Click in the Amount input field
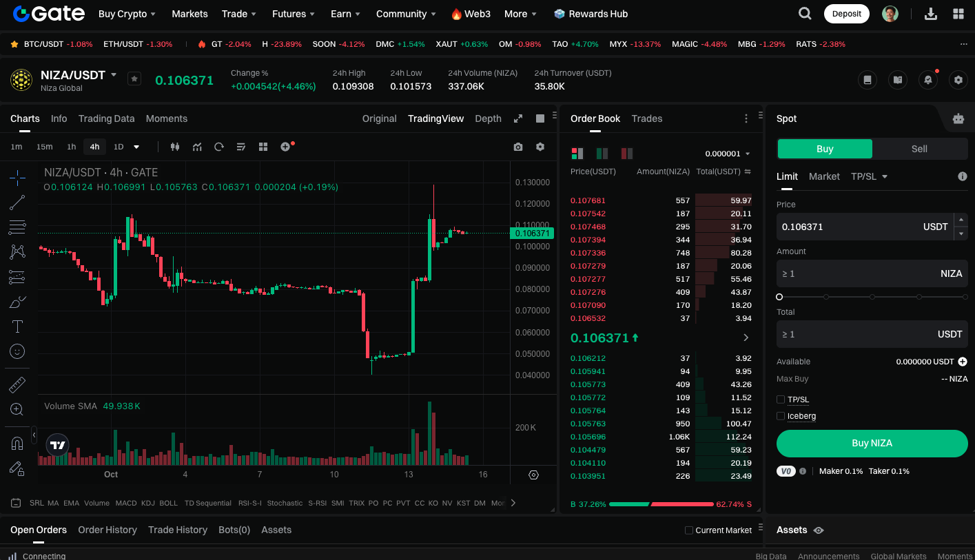975x560 pixels. tap(872, 273)
